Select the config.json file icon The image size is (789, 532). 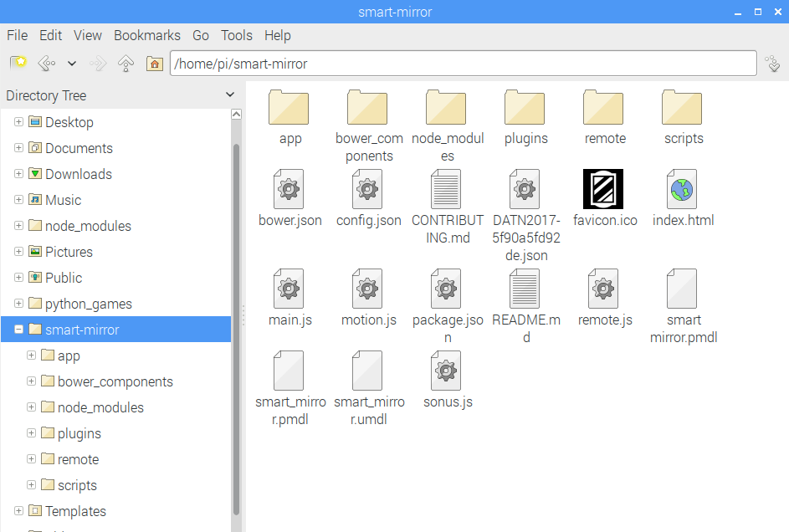click(x=367, y=189)
